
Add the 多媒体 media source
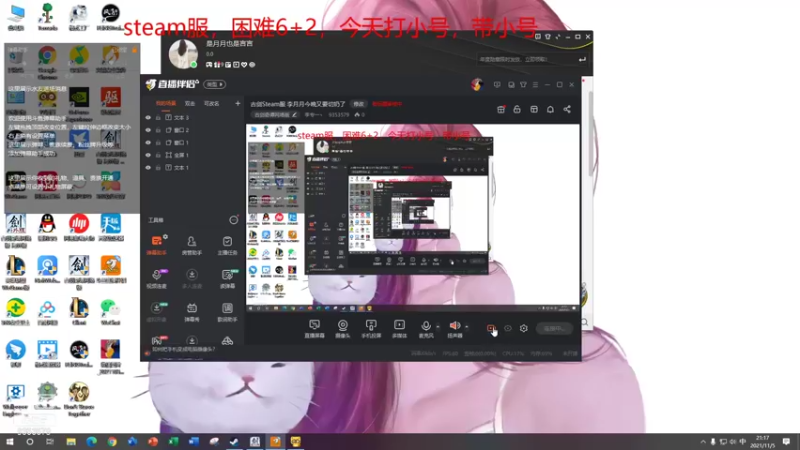(399, 329)
